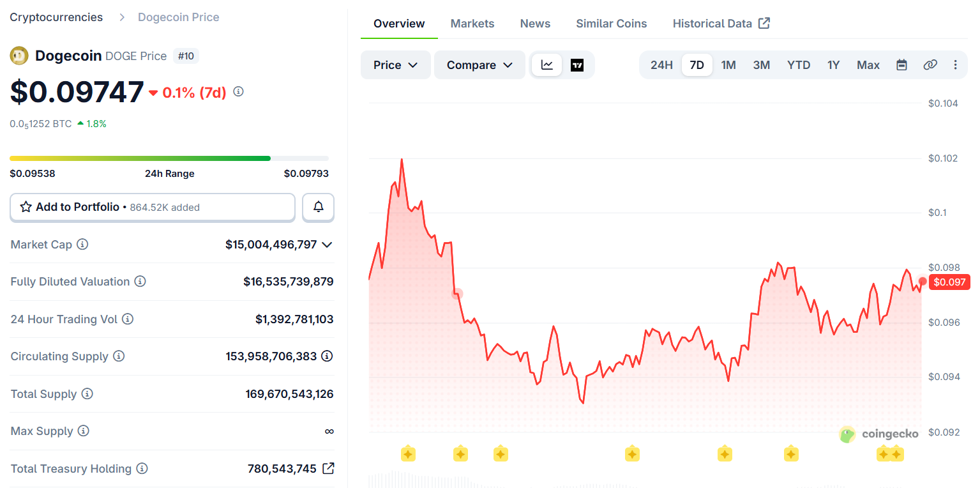Open the Price metric dropdown
980x488 pixels.
pos(395,65)
